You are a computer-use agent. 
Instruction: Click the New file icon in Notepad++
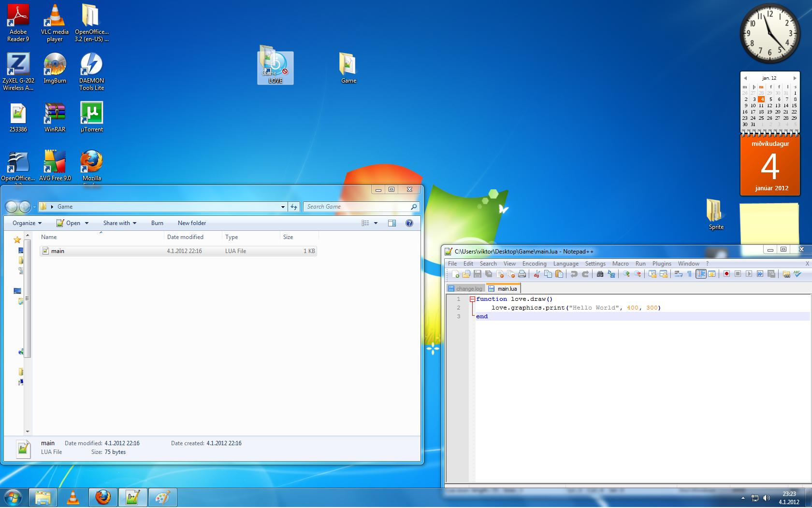[455, 274]
